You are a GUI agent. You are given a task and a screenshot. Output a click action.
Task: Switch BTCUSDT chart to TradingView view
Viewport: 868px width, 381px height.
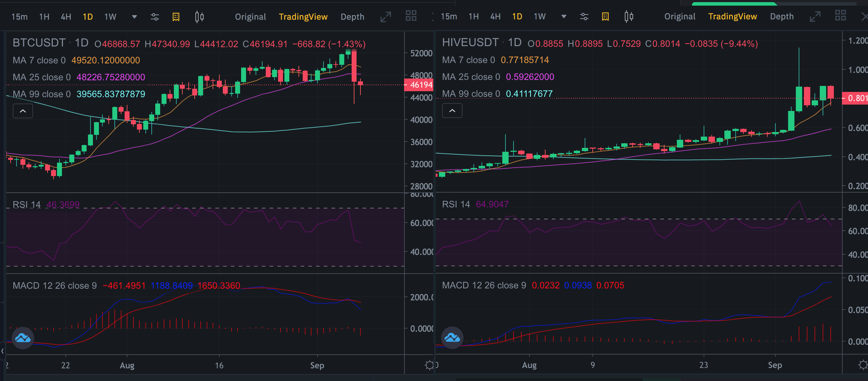tap(303, 17)
